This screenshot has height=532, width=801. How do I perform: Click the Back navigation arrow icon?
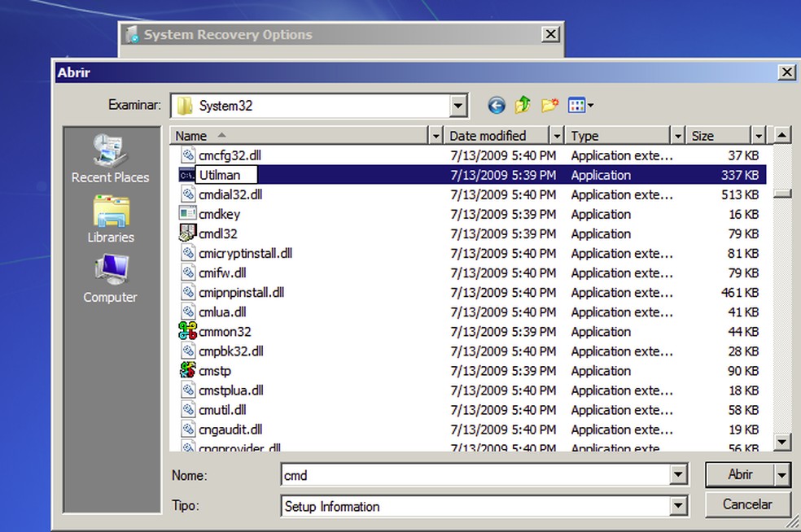coord(497,105)
